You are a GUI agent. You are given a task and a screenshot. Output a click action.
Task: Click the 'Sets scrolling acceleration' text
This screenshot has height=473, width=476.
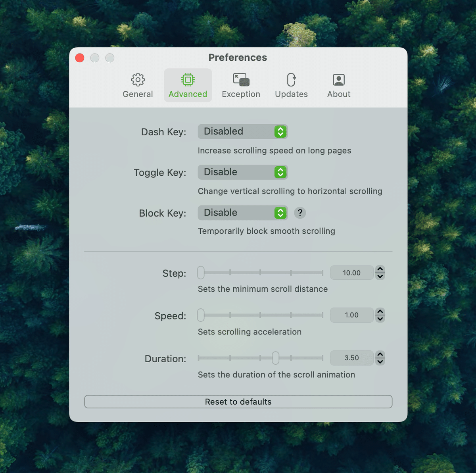point(250,332)
